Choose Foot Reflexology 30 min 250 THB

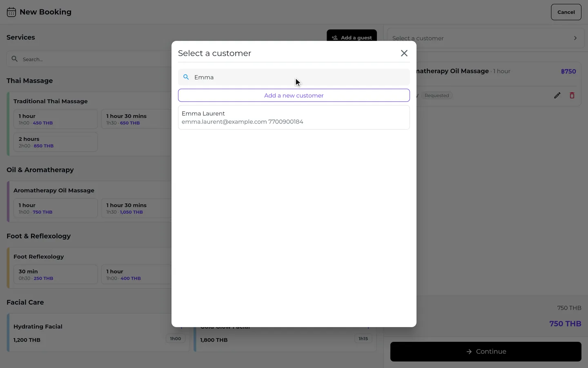click(56, 274)
